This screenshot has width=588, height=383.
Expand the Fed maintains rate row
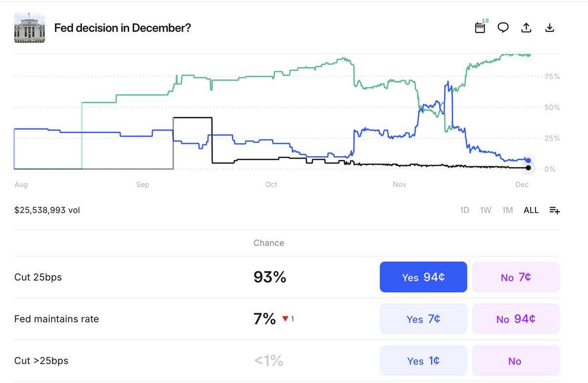pos(287,319)
